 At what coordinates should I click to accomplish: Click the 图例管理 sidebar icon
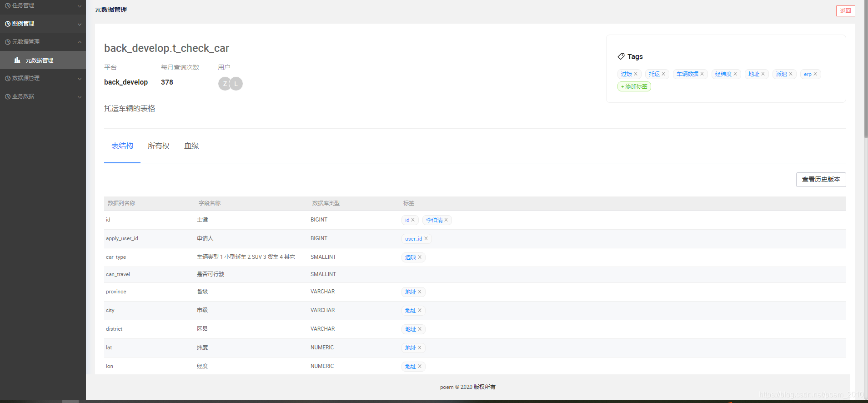(8, 24)
